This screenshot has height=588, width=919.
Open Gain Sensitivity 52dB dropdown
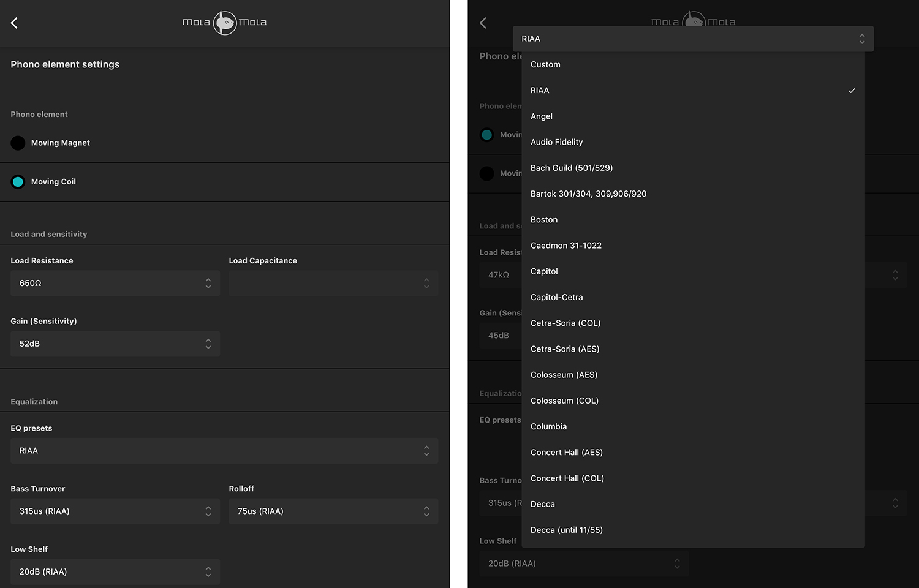coord(115,344)
